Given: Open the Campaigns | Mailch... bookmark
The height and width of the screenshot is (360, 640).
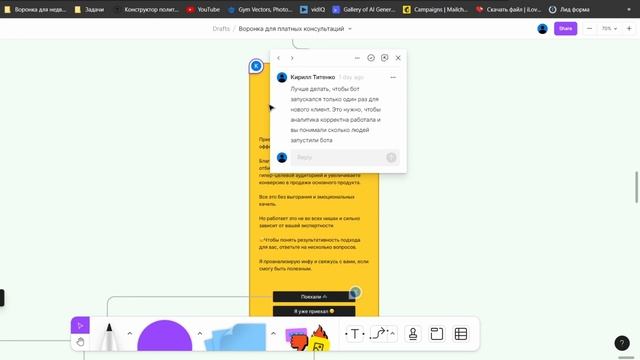Looking at the screenshot, I should click(435, 9).
